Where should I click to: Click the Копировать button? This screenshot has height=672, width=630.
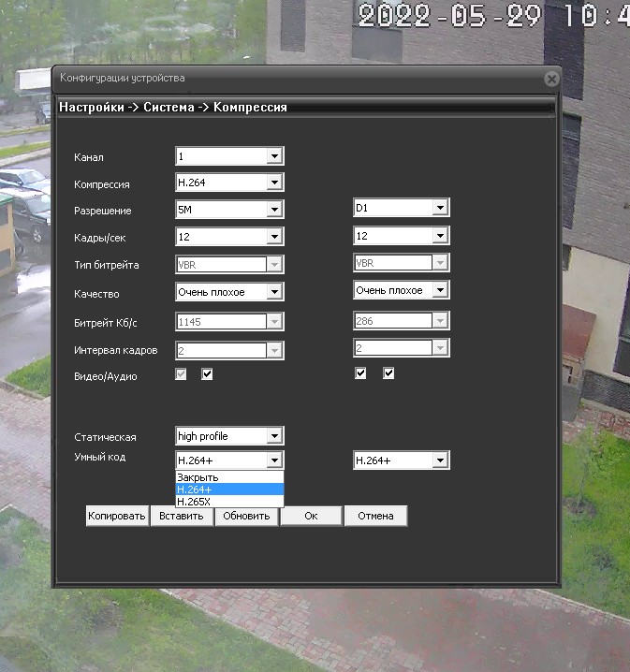point(117,516)
